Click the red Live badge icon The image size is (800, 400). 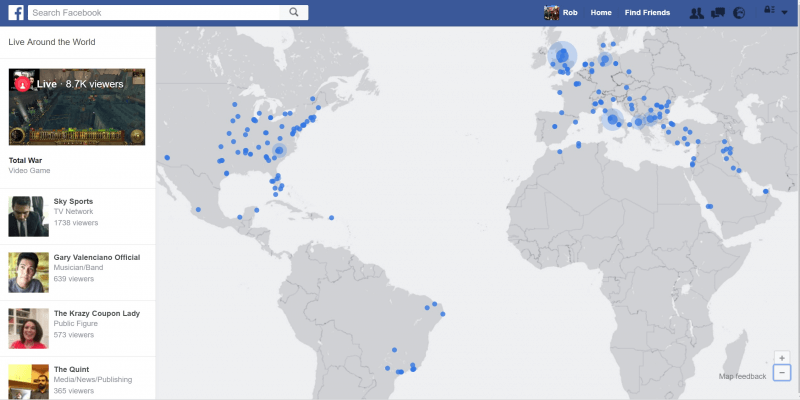(x=22, y=84)
